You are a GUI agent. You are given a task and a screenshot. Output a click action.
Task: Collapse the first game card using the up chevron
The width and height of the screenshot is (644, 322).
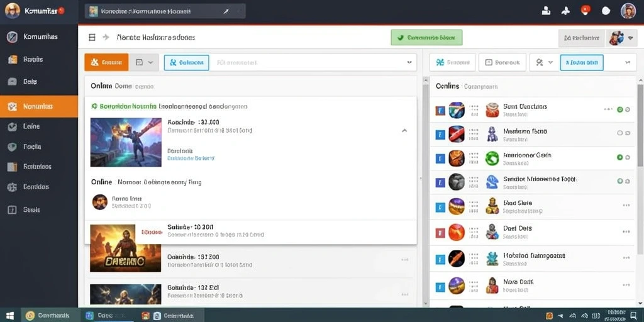pyautogui.click(x=404, y=131)
